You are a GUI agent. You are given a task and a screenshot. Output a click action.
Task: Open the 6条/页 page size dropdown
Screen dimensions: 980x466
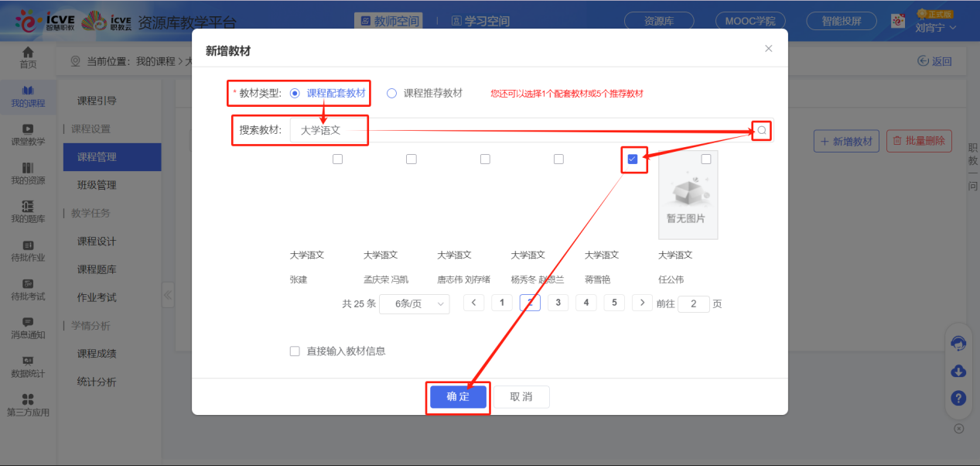click(x=414, y=303)
